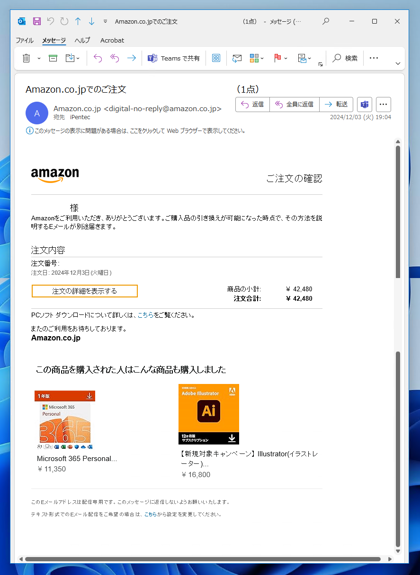Click the ¥ 16,800 Illustrator price
The width and height of the screenshot is (420, 575).
196,475
